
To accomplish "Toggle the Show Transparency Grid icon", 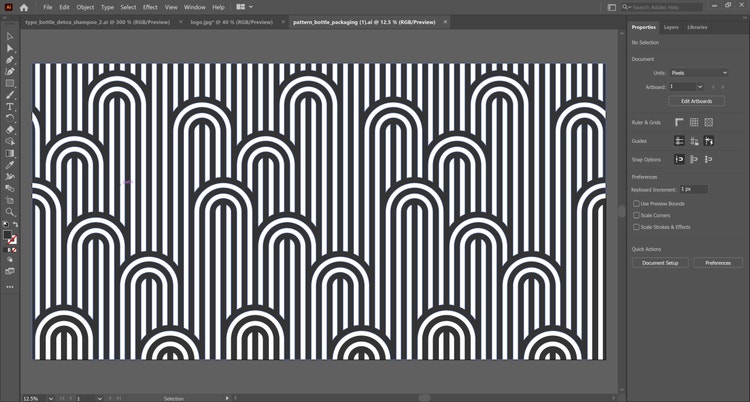I will coord(709,123).
